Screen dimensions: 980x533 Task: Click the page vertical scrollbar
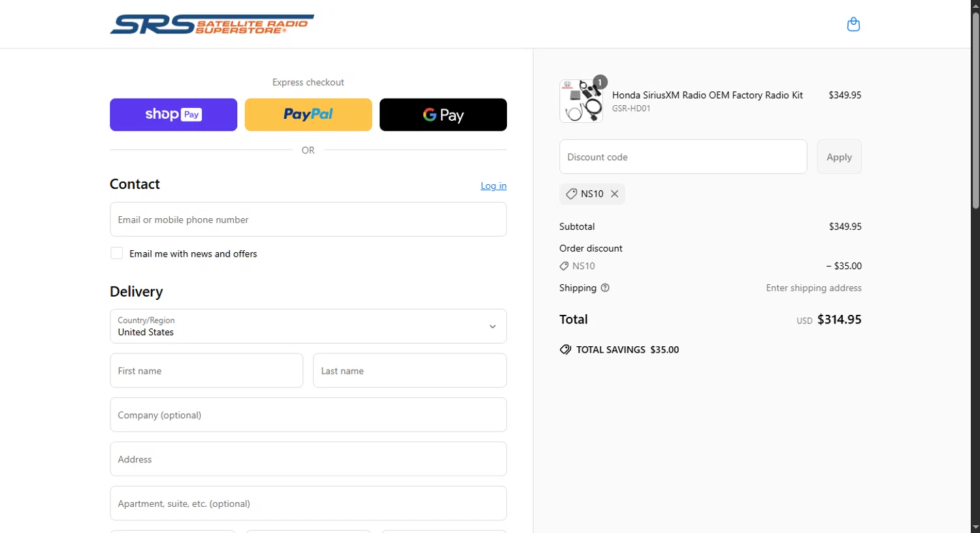975,111
